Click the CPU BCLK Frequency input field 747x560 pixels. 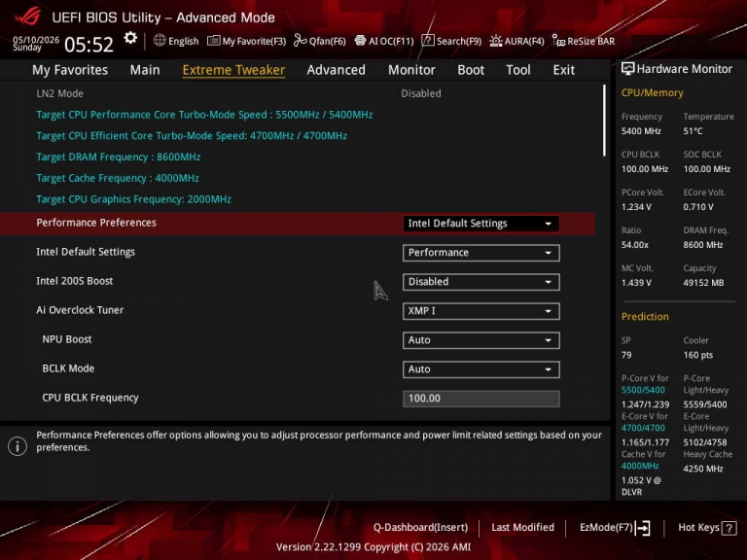tap(480, 399)
